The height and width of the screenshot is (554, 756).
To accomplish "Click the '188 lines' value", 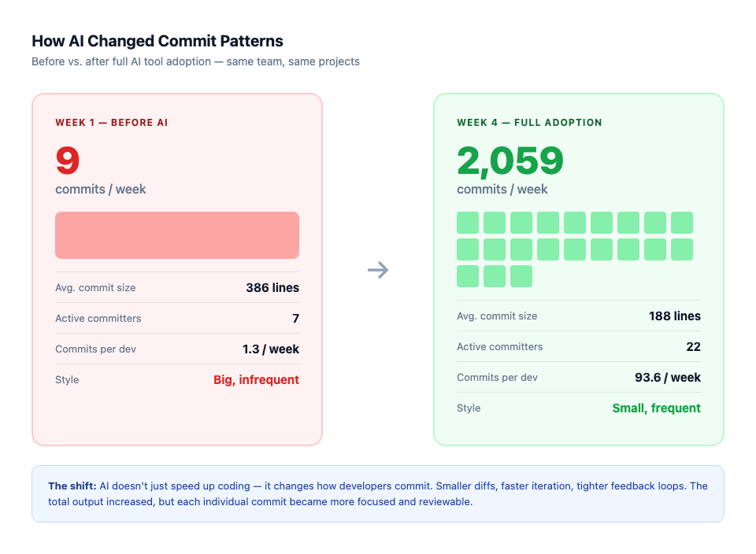I will 675,316.
